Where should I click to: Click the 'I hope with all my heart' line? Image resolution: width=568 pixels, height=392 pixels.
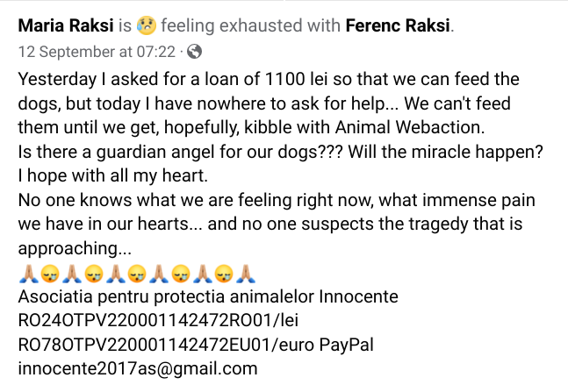click(113, 176)
